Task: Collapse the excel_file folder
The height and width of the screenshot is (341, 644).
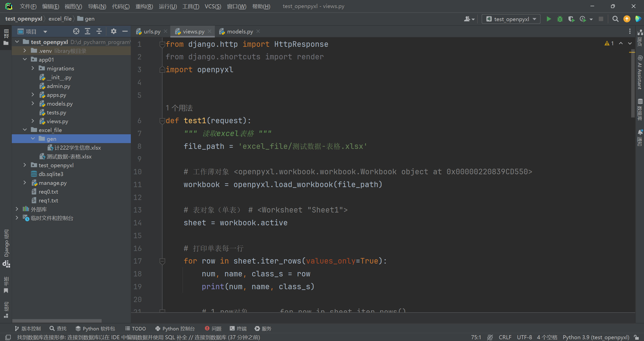Action: pos(25,130)
